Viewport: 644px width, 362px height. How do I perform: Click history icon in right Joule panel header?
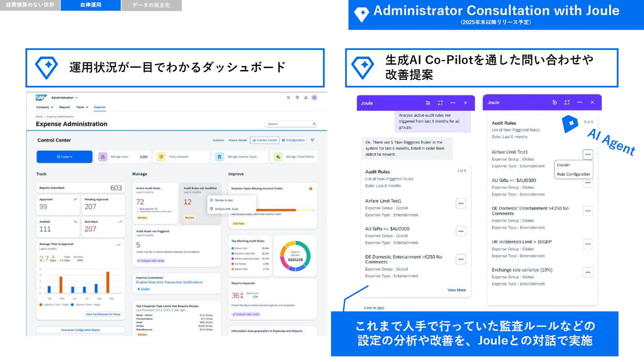click(555, 102)
